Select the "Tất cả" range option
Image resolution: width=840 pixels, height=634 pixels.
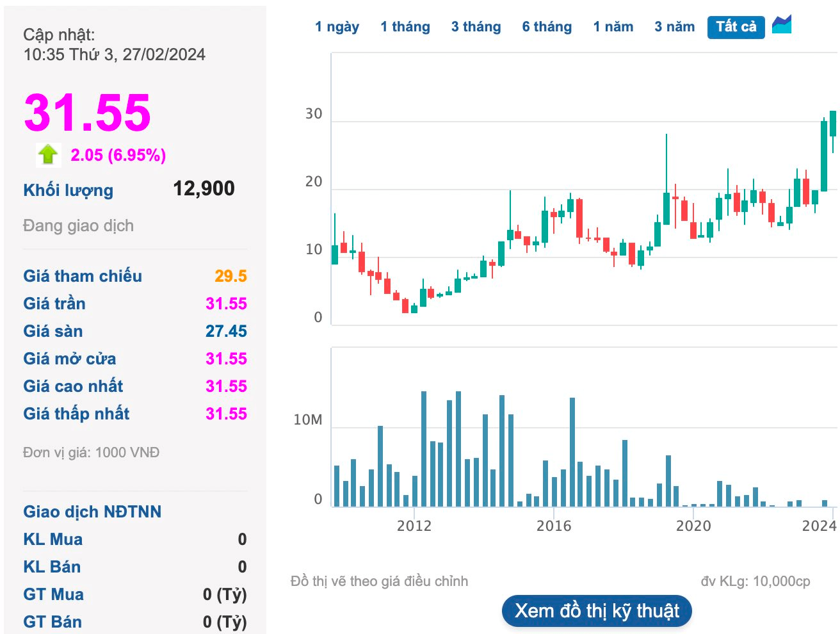735,26
